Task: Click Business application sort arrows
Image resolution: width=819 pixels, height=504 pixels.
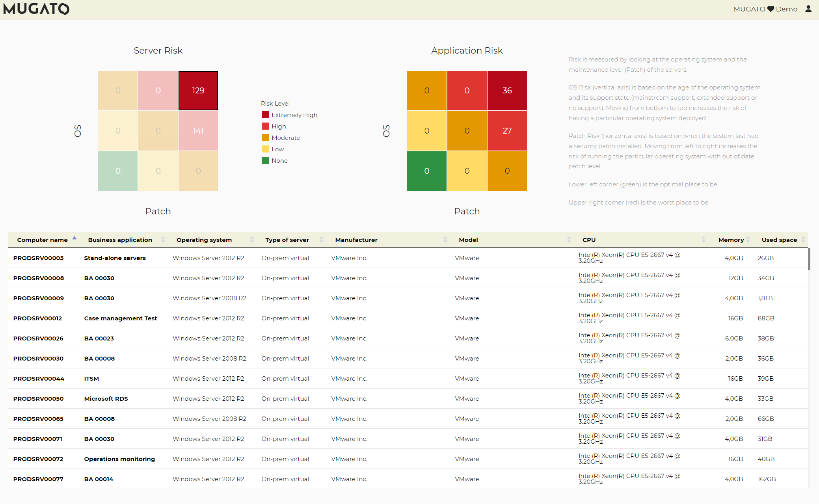Action: tap(163, 240)
